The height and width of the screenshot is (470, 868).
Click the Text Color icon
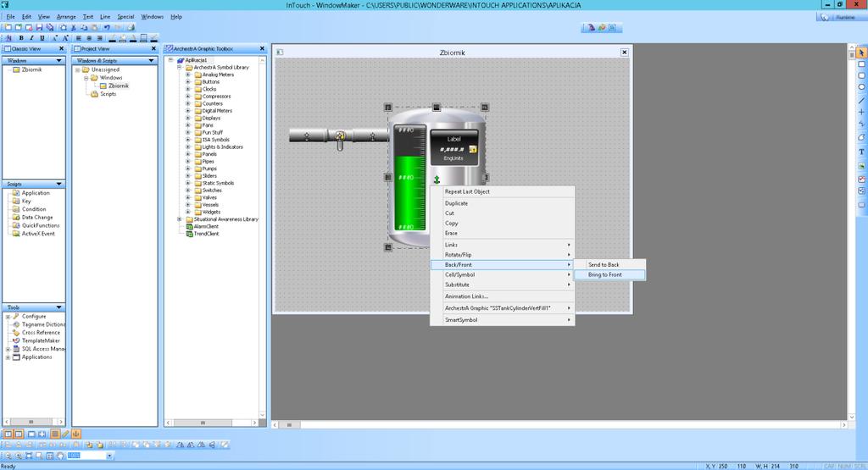pyautogui.click(x=133, y=38)
